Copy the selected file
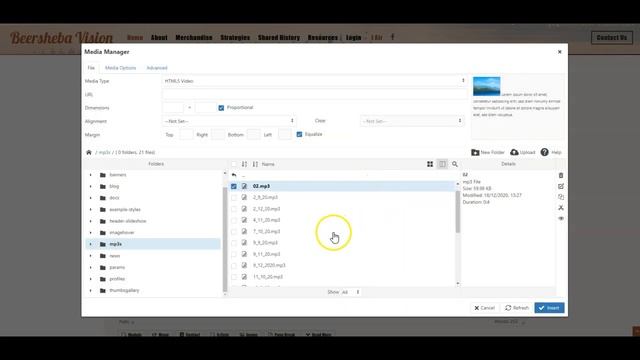The height and width of the screenshot is (360, 640). pyautogui.click(x=561, y=197)
